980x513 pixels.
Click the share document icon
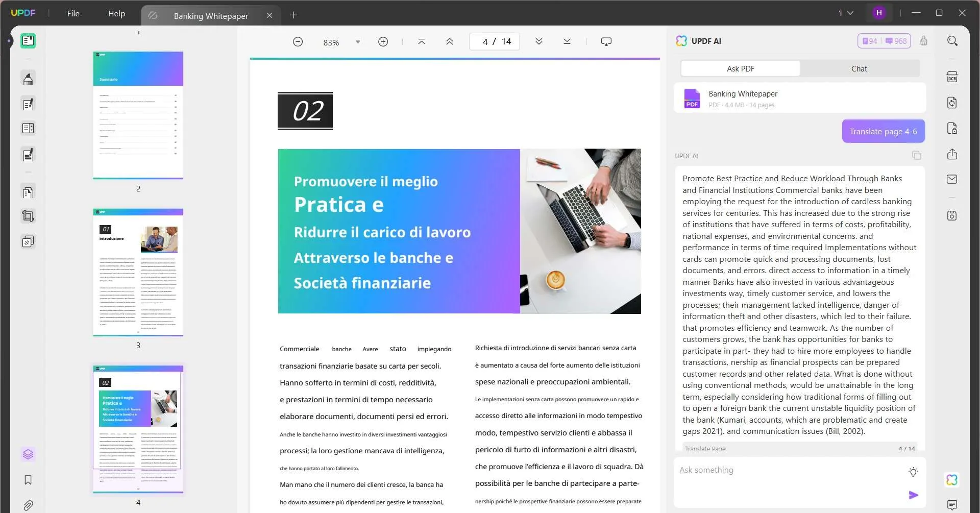tap(952, 154)
